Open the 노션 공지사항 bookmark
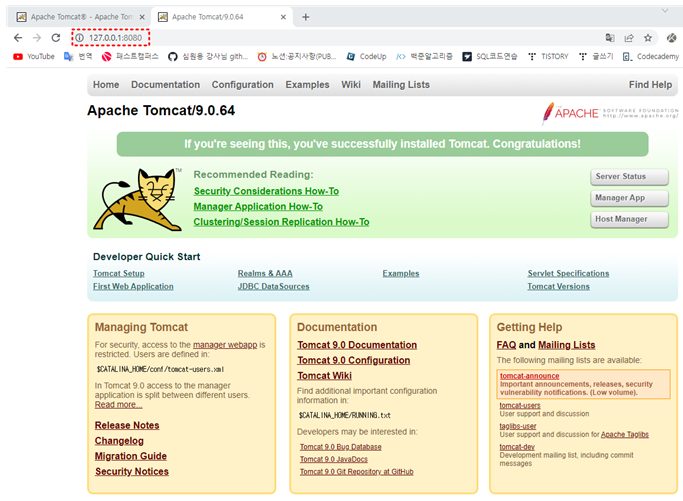 tap(297, 57)
